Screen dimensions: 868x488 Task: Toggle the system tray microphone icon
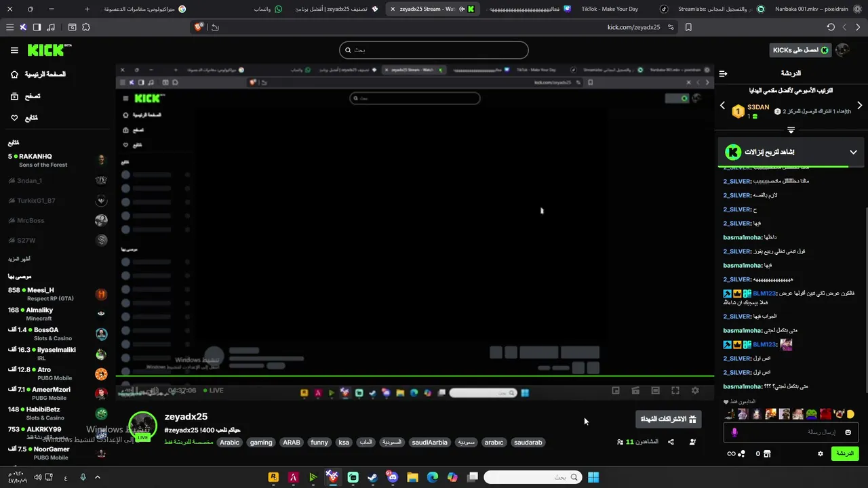click(x=83, y=477)
